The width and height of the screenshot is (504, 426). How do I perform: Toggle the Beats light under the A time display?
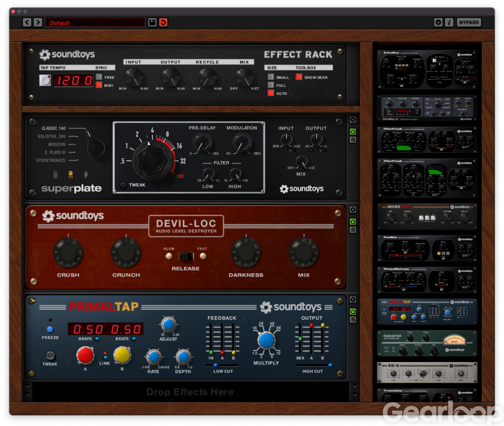coord(97,339)
